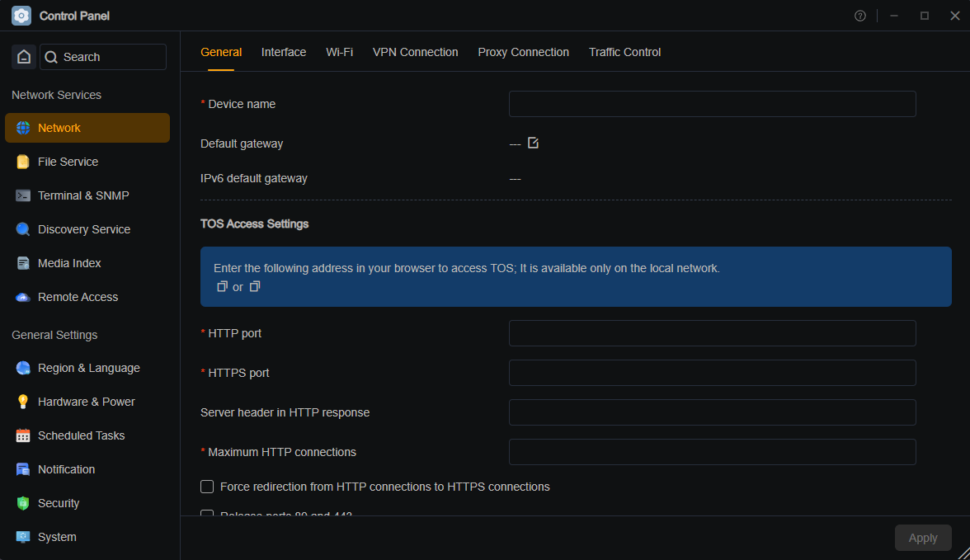Enable force redirection to HTTPS checkbox
Screen dimensions: 970x560
207,487
